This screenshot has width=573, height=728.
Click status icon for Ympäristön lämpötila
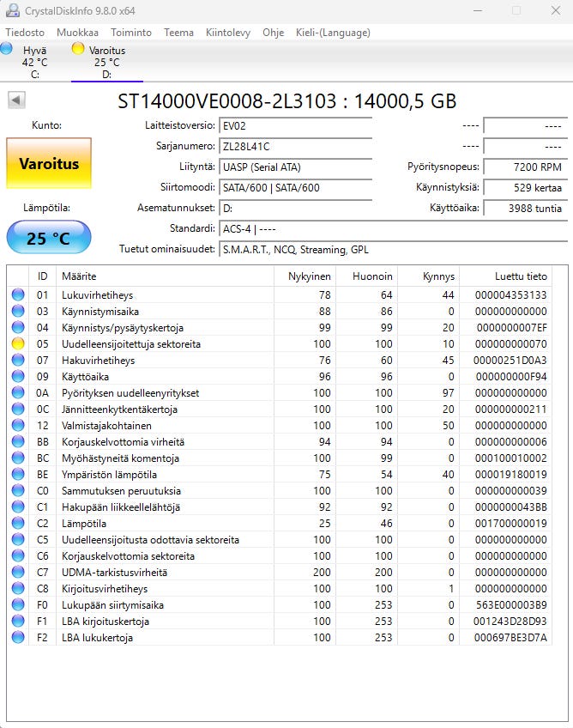point(18,474)
